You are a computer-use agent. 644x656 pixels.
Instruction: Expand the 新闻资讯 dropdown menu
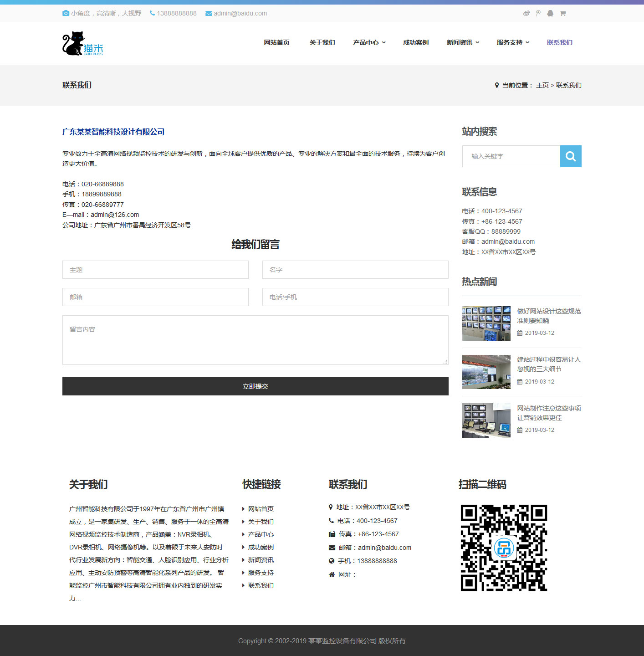[x=463, y=42]
